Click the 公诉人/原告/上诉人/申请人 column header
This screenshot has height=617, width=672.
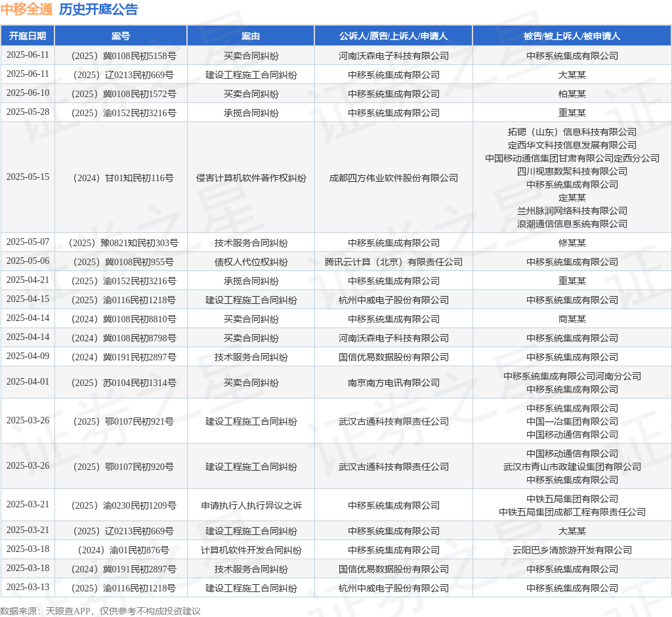point(394,36)
